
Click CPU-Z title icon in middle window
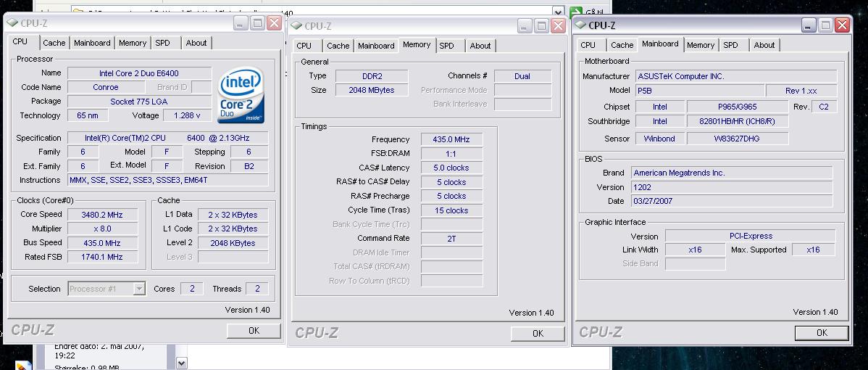coord(297,25)
